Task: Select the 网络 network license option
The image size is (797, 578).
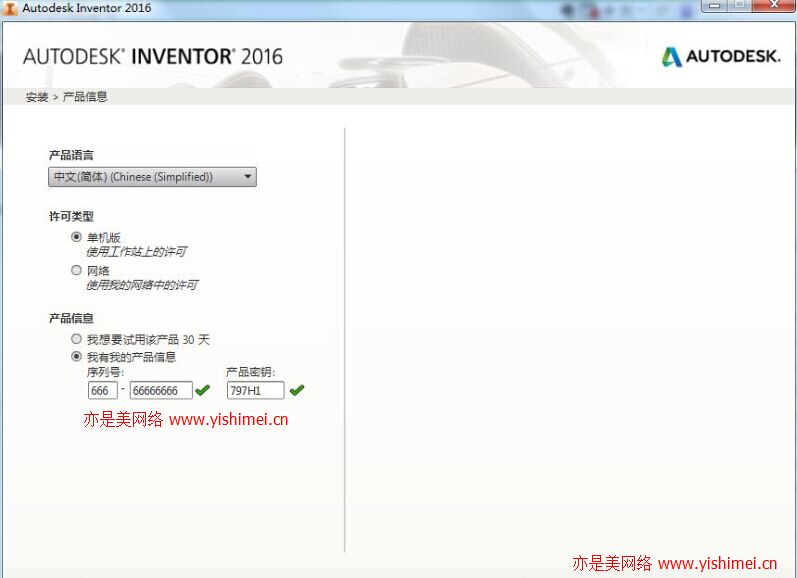Action: tap(76, 270)
